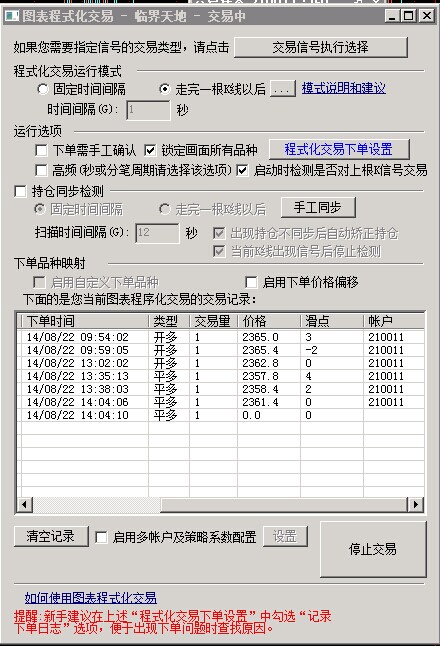Open 如何使用图表程式化交易 link
Screen dimensions: 440x646
click(x=91, y=598)
